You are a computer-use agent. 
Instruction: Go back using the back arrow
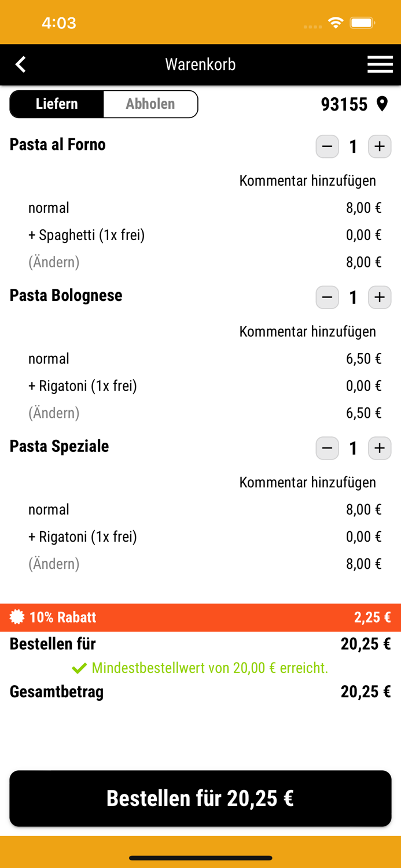(x=20, y=64)
